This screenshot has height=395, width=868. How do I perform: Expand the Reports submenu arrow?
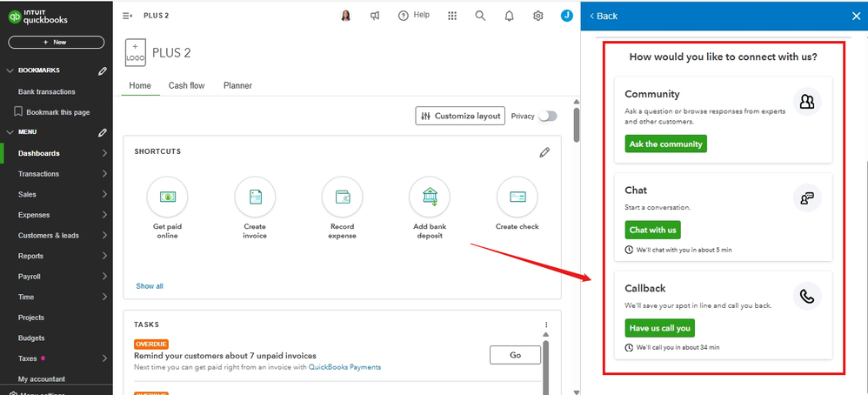click(104, 256)
